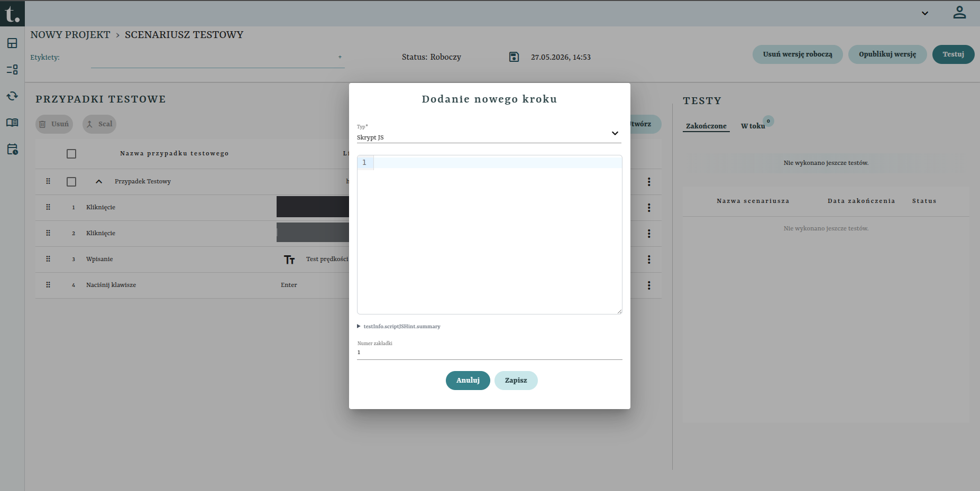This screenshot has height=491, width=980.
Task: Click NOWY PROJEKT breadcrumb
Action: click(x=70, y=35)
